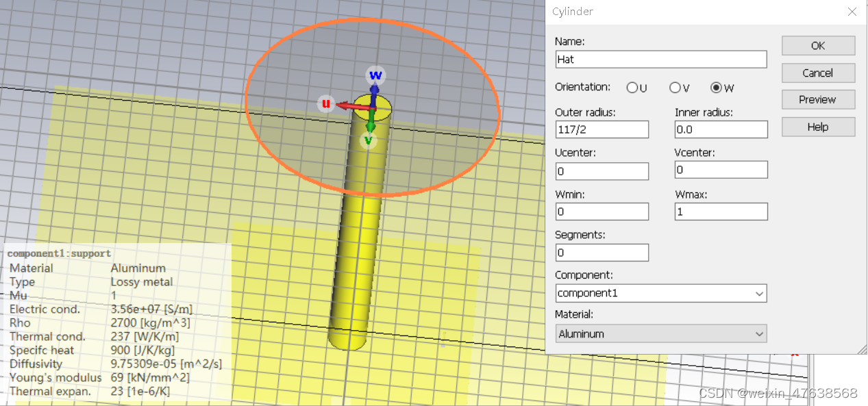
Task: Click the green V axis arrow
Action: tap(371, 125)
